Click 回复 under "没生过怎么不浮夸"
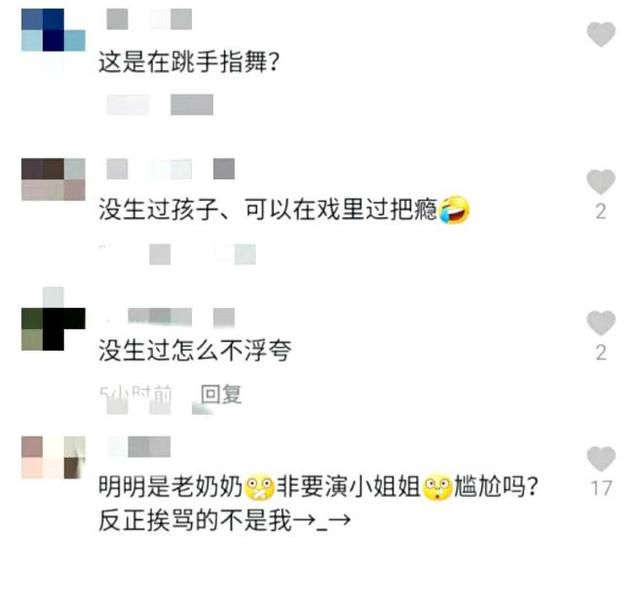 [x=221, y=394]
